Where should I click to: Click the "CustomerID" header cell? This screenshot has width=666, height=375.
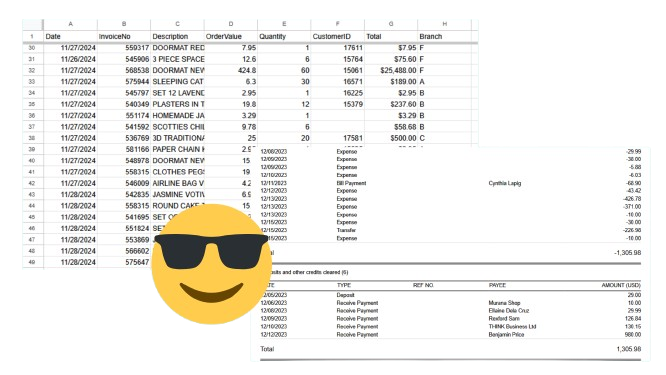[338, 37]
